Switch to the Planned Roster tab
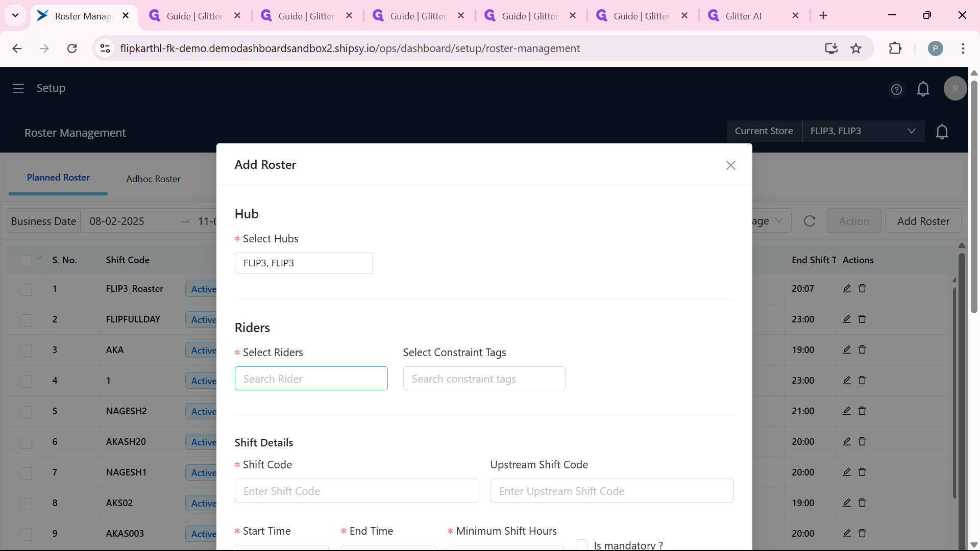This screenshot has height=551, width=980. [x=58, y=178]
